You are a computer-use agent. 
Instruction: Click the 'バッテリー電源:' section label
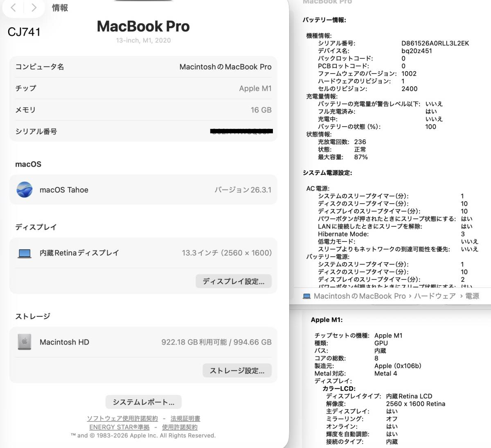(x=328, y=257)
